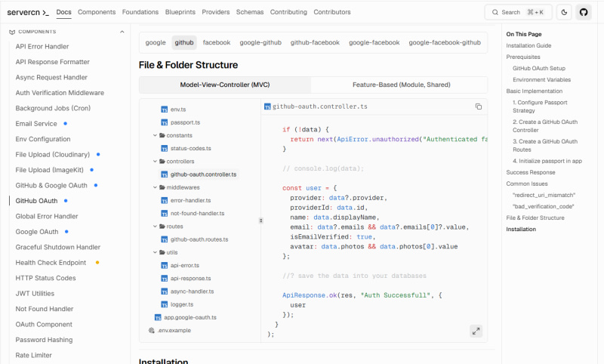The height and width of the screenshot is (364, 604).
Task: Open the Contributing nav item
Action: pyautogui.click(x=288, y=12)
